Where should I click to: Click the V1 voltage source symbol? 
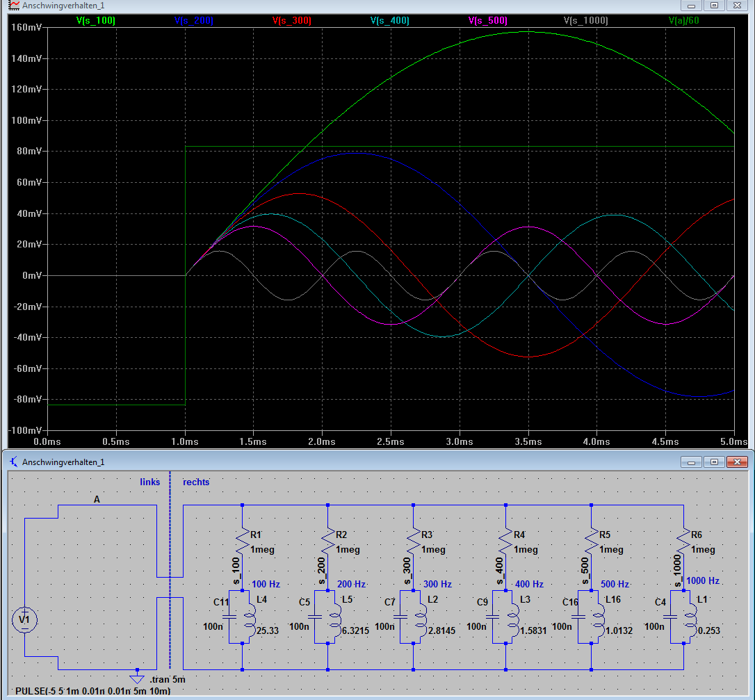24,619
